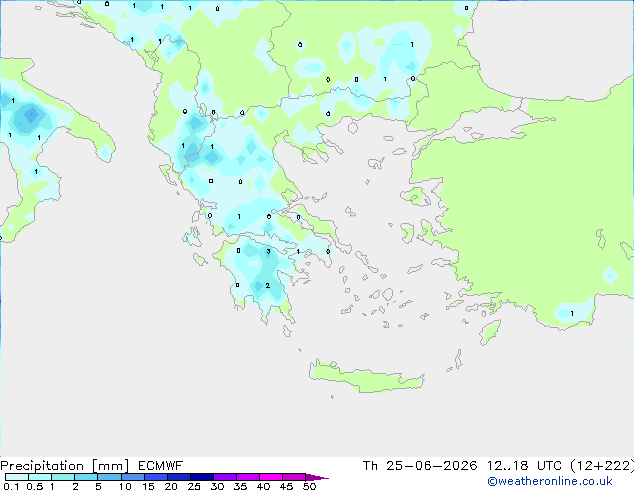The height and width of the screenshot is (490, 634).
Task: Click the legend label 25
Action: 194,486
